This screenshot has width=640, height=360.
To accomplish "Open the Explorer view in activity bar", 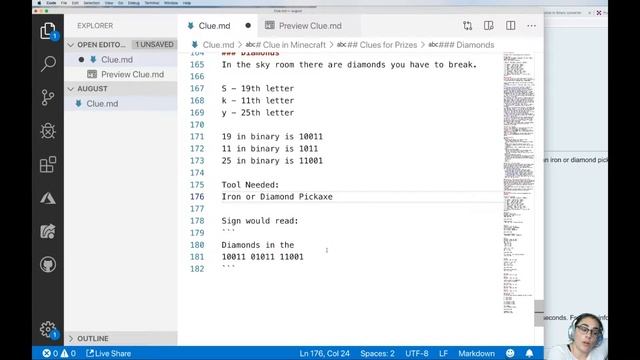I will [48, 31].
